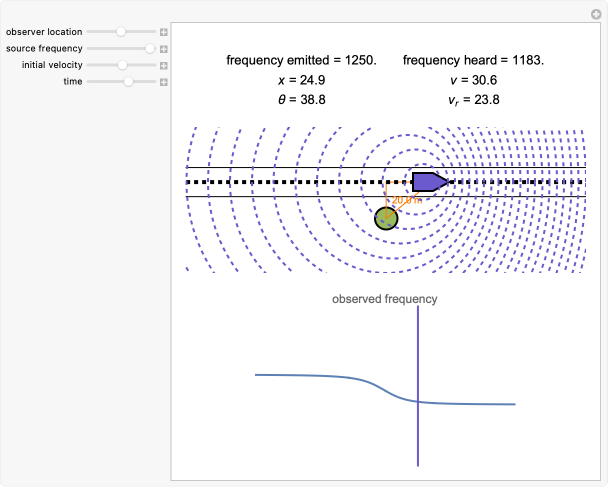Click the observer location slider thumb
The height and width of the screenshot is (488, 608).
point(121,32)
